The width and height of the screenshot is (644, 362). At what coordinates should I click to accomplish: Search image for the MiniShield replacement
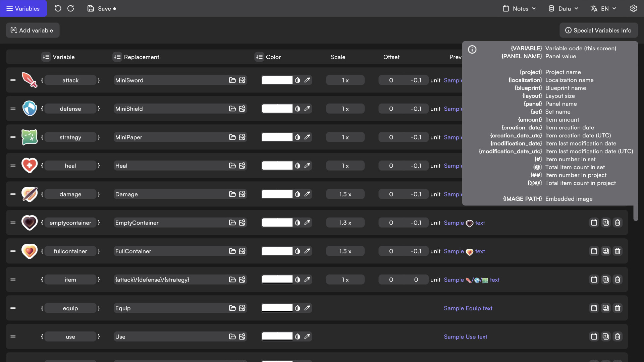[x=242, y=108]
